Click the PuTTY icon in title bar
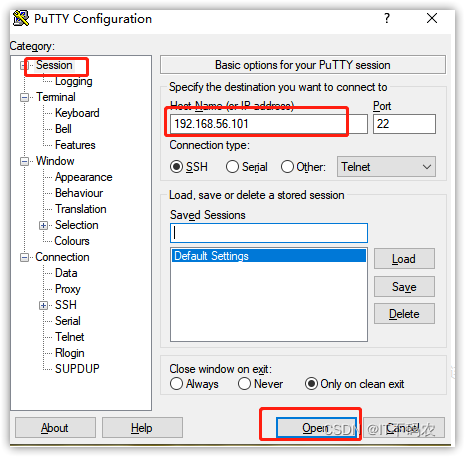The image size is (465, 457). tap(21, 18)
